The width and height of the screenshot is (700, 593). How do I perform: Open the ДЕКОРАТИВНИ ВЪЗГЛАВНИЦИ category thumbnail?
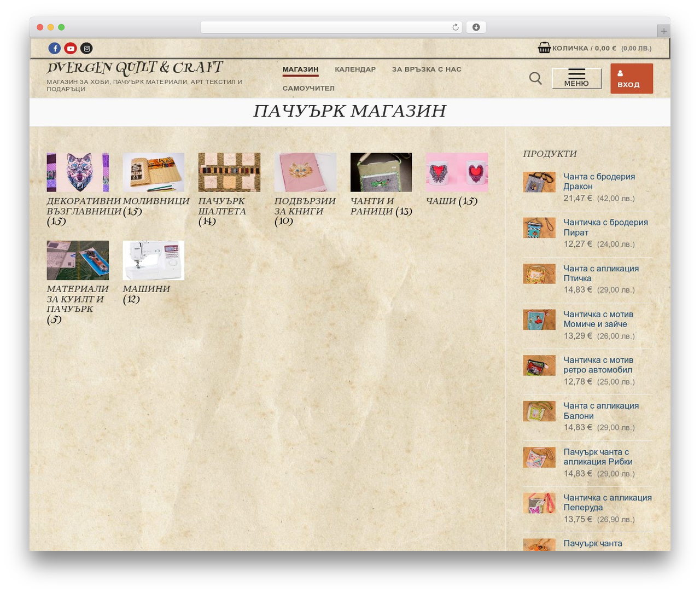78,172
